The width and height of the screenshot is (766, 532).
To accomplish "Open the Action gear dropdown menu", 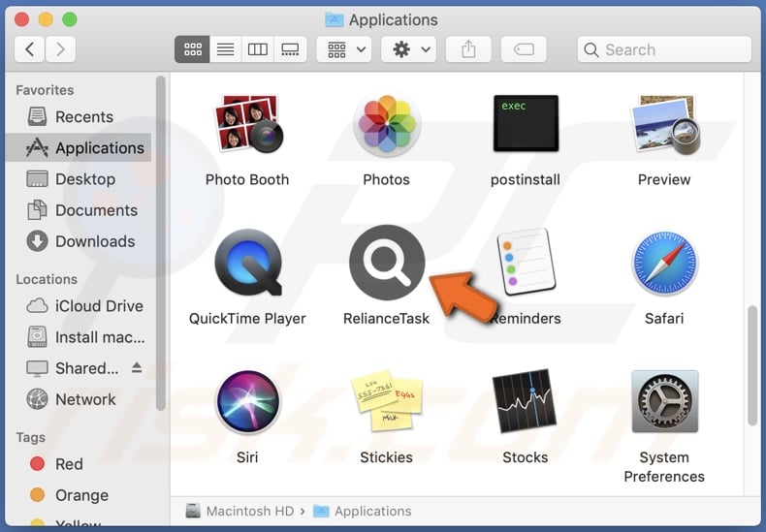I will [x=408, y=49].
